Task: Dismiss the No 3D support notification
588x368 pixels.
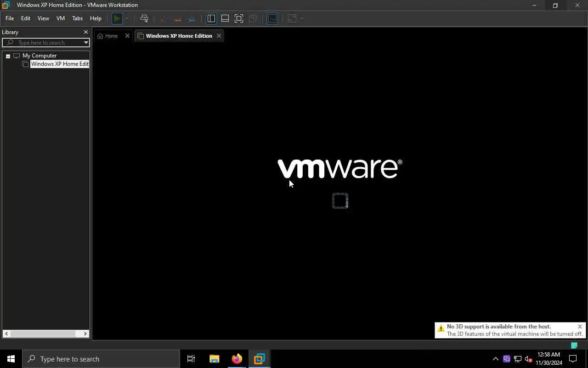Action: (580, 327)
